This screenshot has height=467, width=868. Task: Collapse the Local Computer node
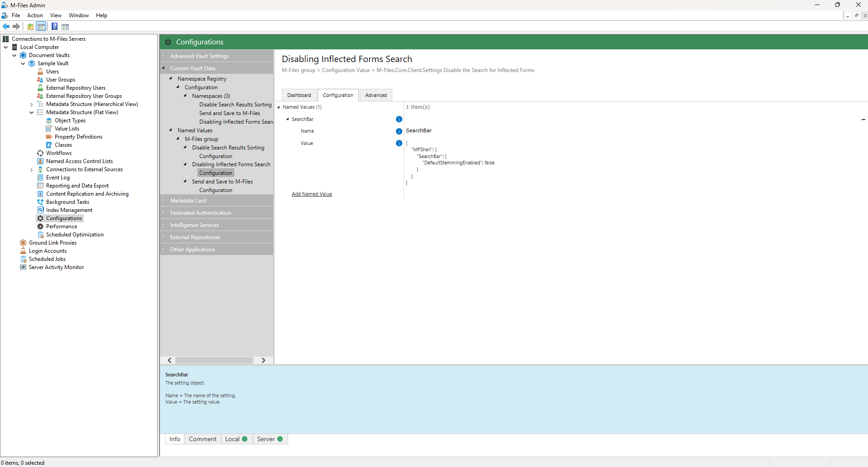6,47
